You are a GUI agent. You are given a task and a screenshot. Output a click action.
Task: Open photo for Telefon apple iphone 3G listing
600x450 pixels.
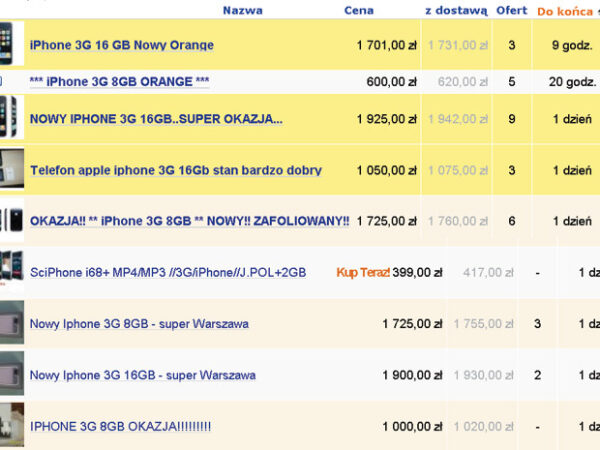click(x=11, y=170)
